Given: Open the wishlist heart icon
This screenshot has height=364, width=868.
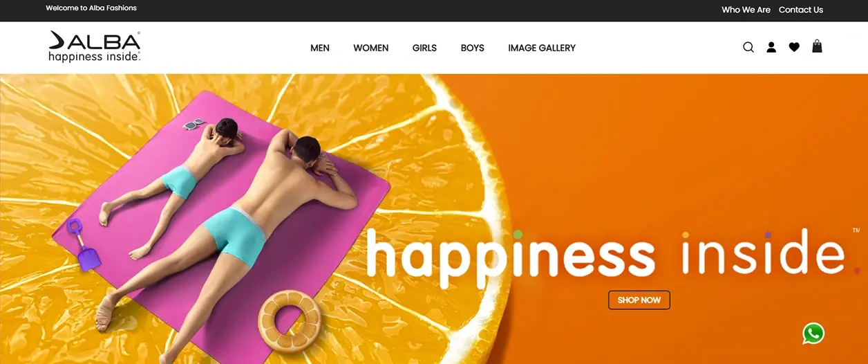Looking at the screenshot, I should pos(794,47).
